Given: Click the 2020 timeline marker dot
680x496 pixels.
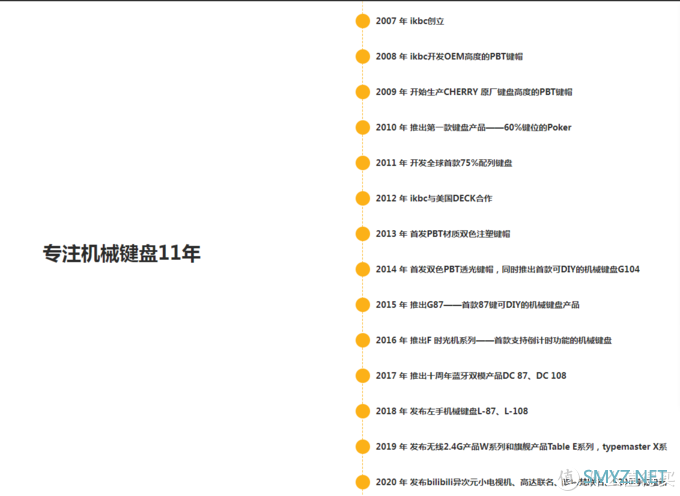Looking at the screenshot, I should coord(363,482).
